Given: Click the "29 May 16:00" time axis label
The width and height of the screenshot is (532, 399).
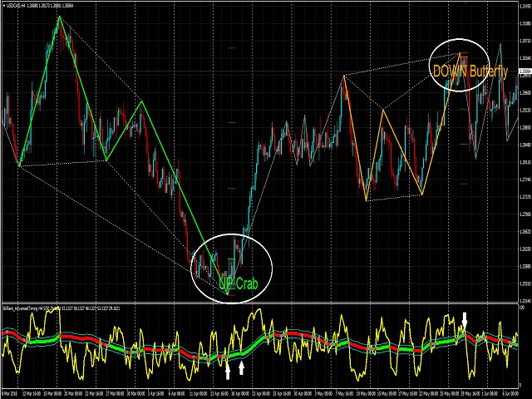Looking at the screenshot, I should tap(470, 393).
